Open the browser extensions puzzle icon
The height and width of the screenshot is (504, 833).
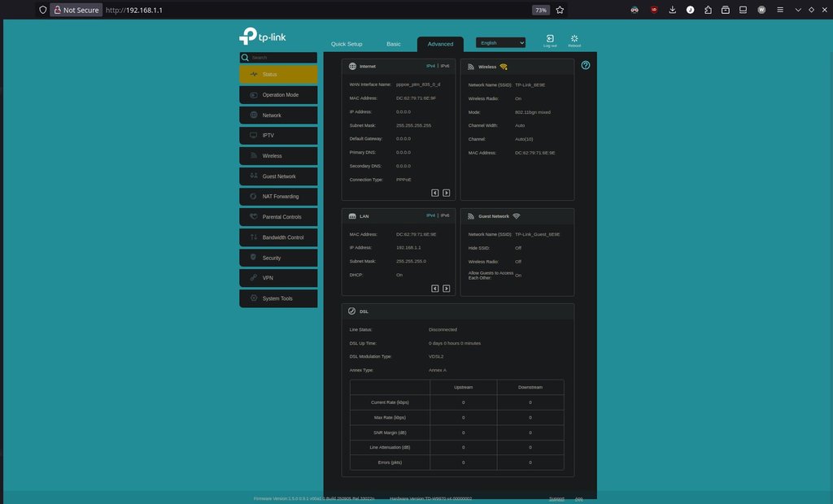tap(708, 10)
